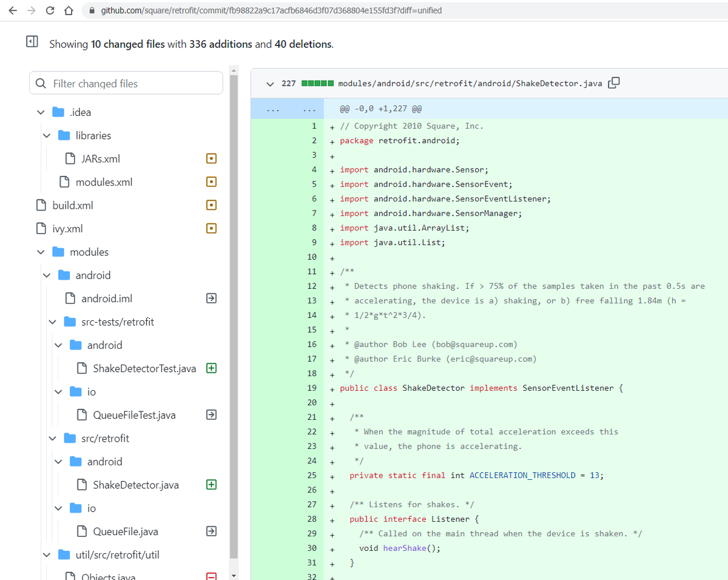
Task: Open QueueFile.java in file tree
Action: click(x=126, y=531)
